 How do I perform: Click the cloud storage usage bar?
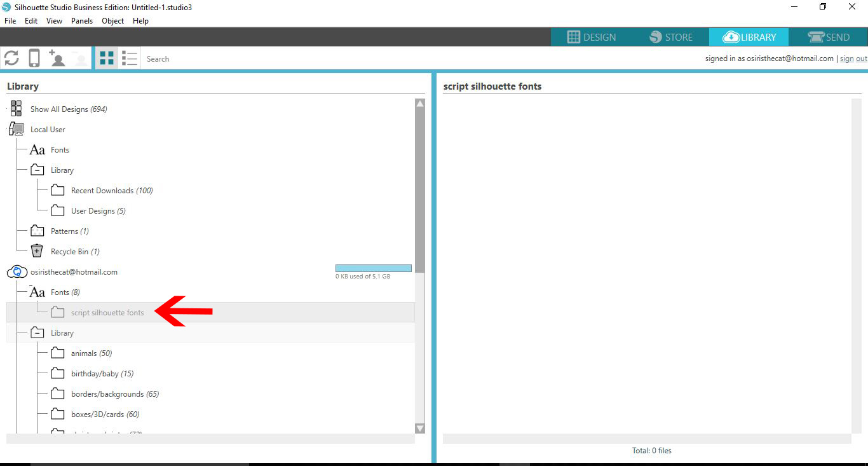click(x=374, y=268)
